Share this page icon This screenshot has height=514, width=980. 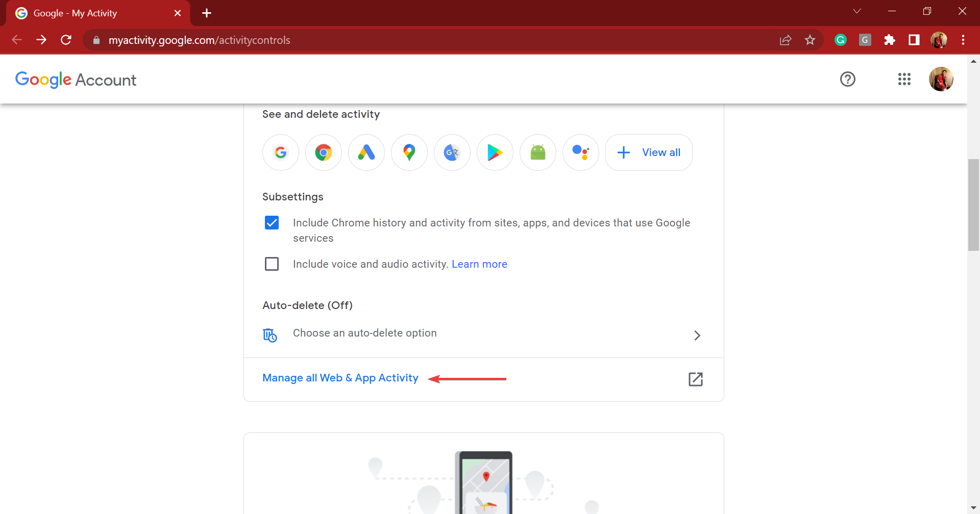tap(786, 40)
